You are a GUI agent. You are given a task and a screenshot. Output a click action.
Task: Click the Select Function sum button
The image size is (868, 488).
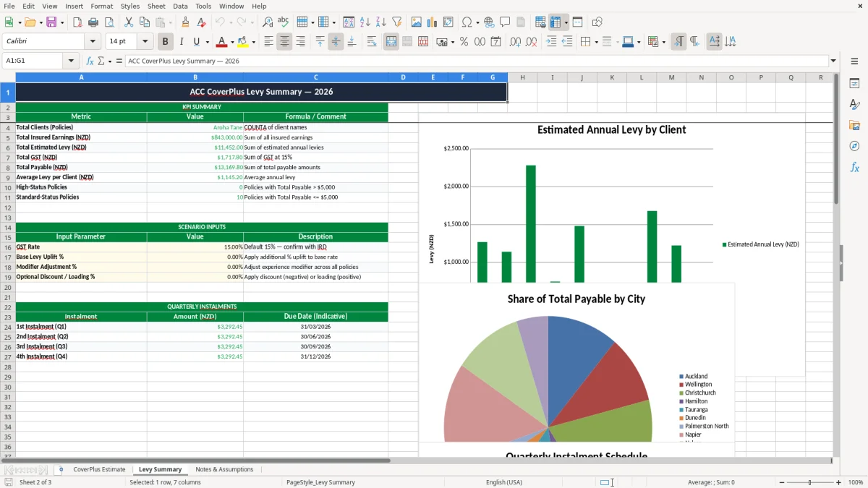101,61
